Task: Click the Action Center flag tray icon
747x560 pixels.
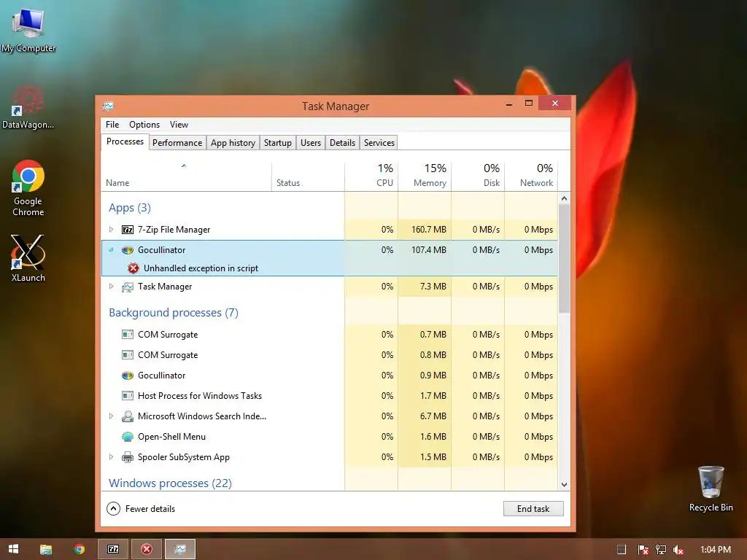Action: (643, 550)
